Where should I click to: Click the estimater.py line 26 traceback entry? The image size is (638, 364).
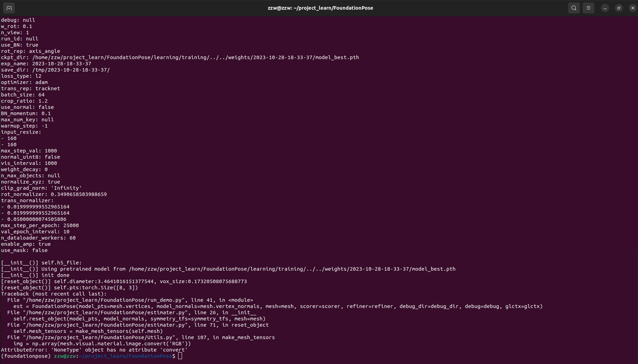click(132, 312)
